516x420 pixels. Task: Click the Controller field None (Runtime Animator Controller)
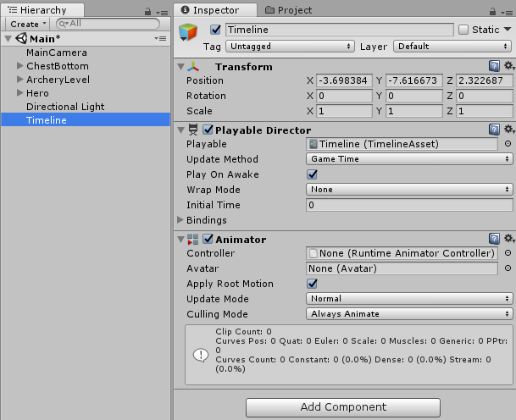pyautogui.click(x=402, y=253)
